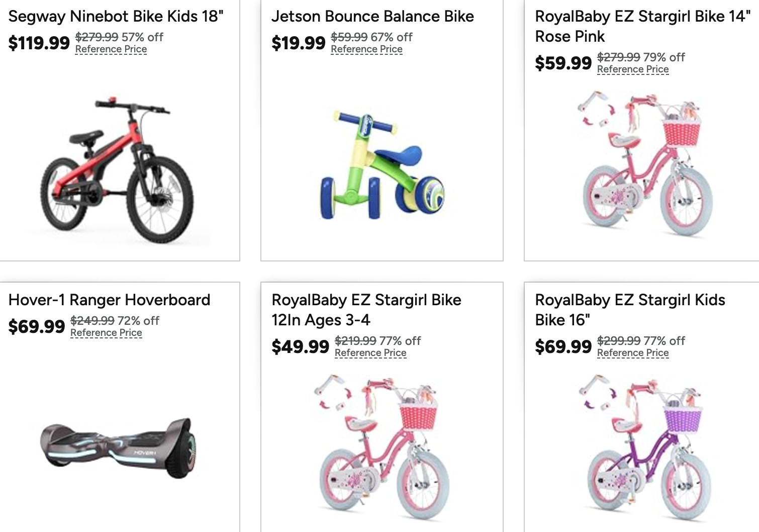The image size is (759, 532).
Task: Open RoyalBaby EZ Stargirl Bike 12In Ages 3-4 title
Action: pos(366,310)
